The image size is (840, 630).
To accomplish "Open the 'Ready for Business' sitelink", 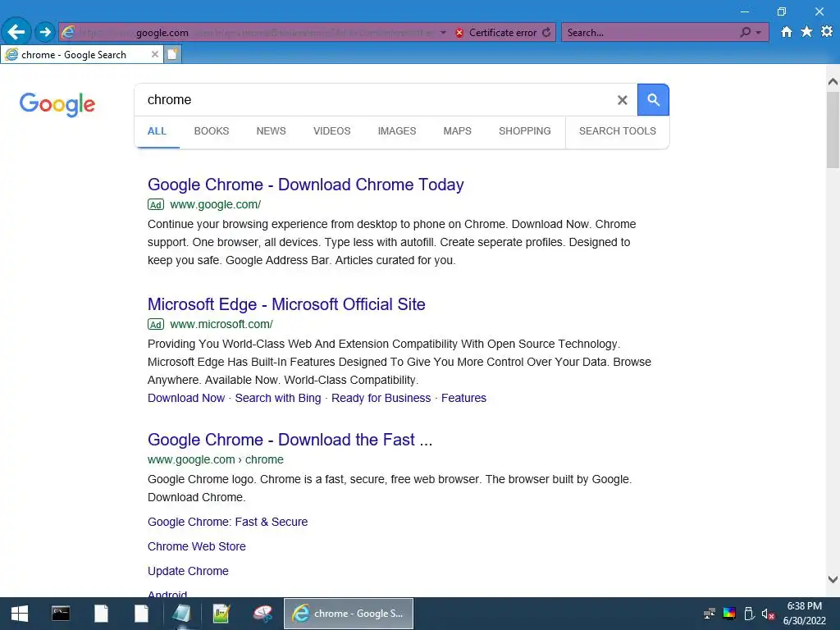I will click(x=381, y=398).
